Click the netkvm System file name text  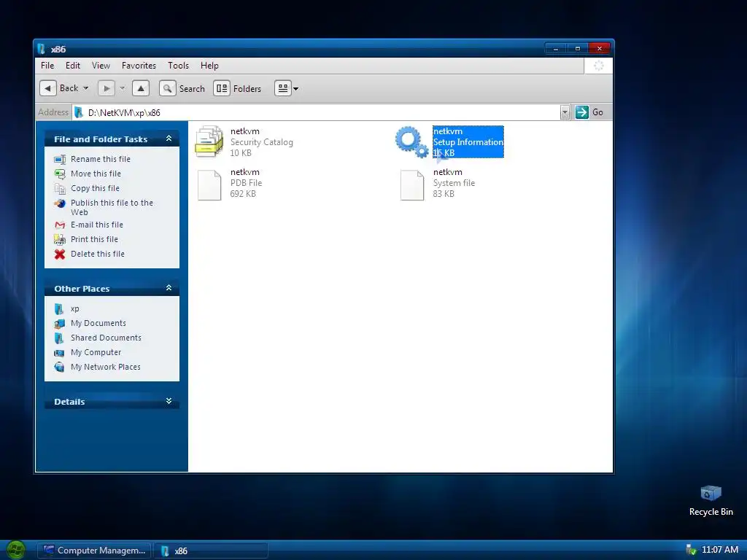pyautogui.click(x=447, y=172)
